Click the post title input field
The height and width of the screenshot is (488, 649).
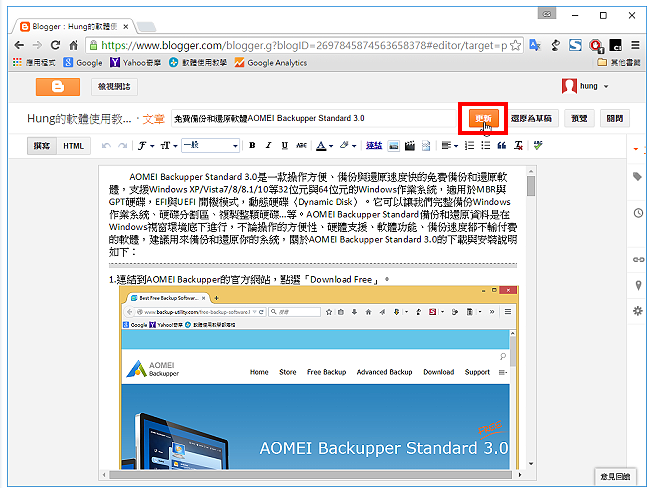(x=313, y=118)
